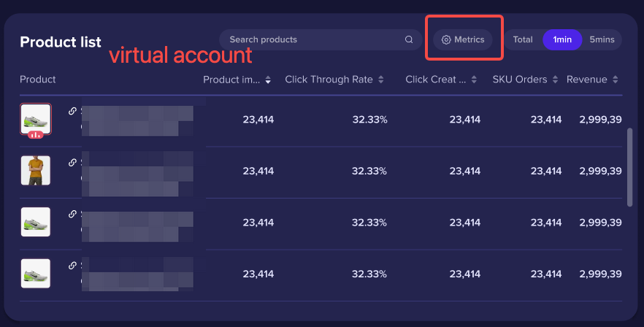Sort by Click Through Rate arrows
Image resolution: width=644 pixels, height=327 pixels.
pyautogui.click(x=380, y=80)
